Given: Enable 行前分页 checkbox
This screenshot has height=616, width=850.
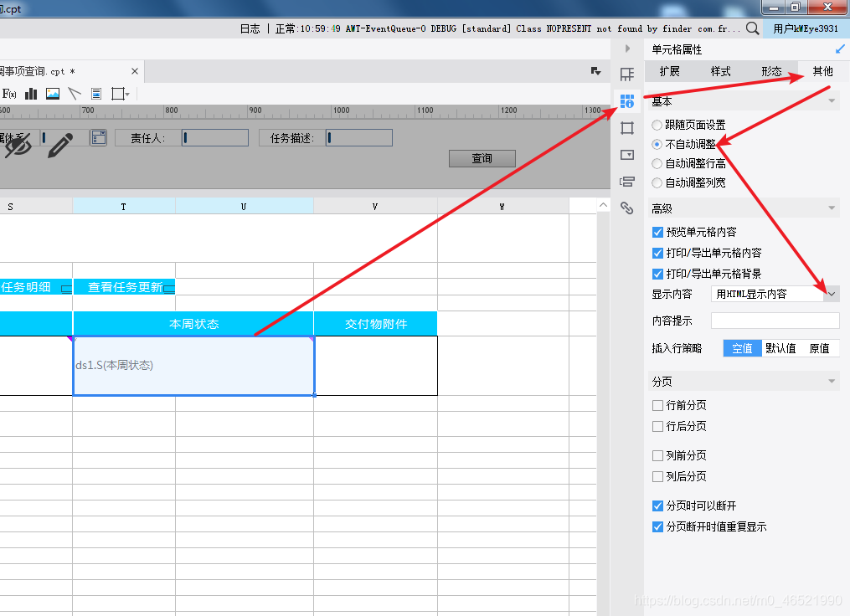Looking at the screenshot, I should (x=657, y=405).
